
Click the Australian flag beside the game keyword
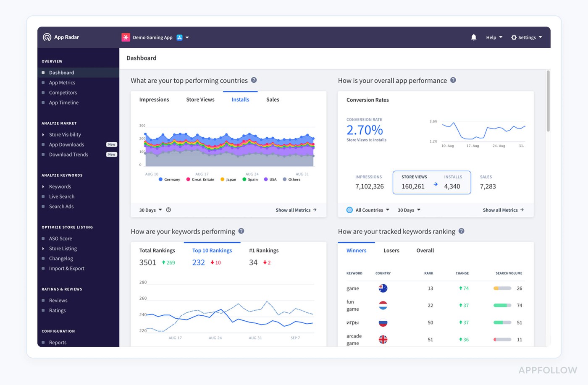click(383, 288)
